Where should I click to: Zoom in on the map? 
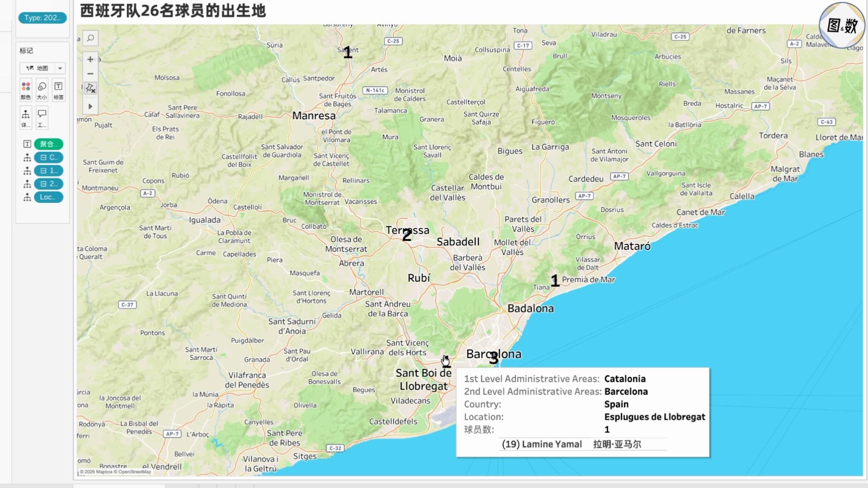[90, 59]
